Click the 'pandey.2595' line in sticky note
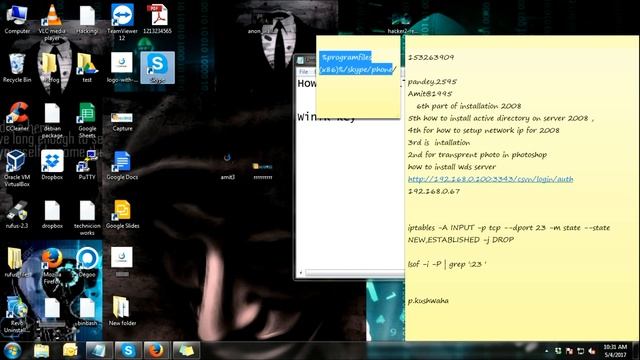 (x=432, y=82)
